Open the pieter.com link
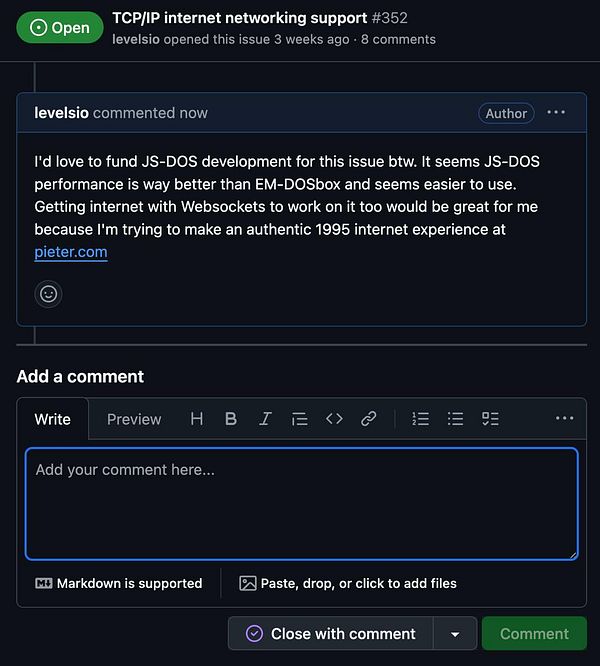 tap(70, 252)
